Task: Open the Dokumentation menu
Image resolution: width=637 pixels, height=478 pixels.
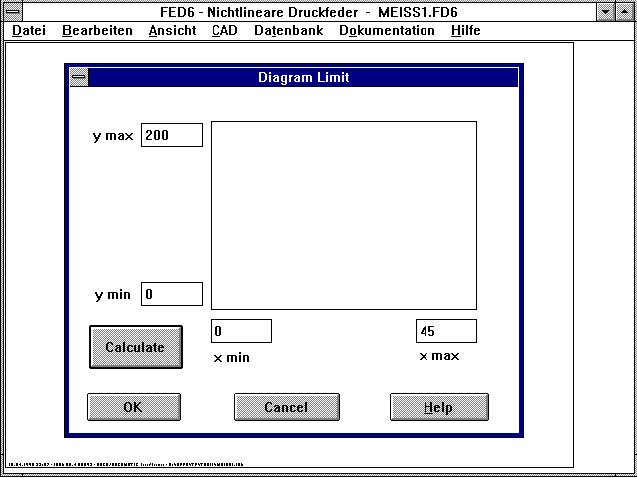Action: point(387,30)
